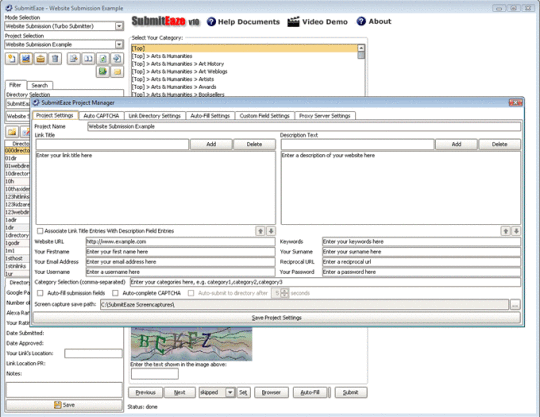The image size is (540, 417).
Task: Select '[Top] > Arts & Humanities > Art History' category
Action: [178, 64]
